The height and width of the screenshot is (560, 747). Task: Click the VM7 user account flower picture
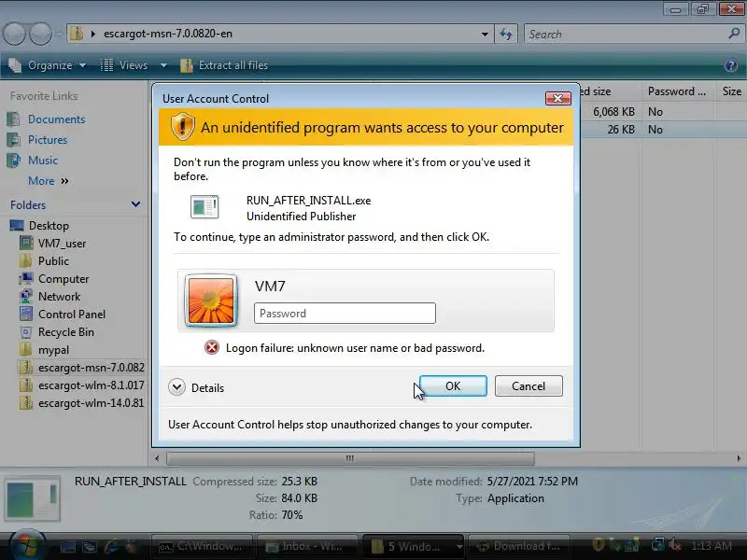(x=211, y=301)
